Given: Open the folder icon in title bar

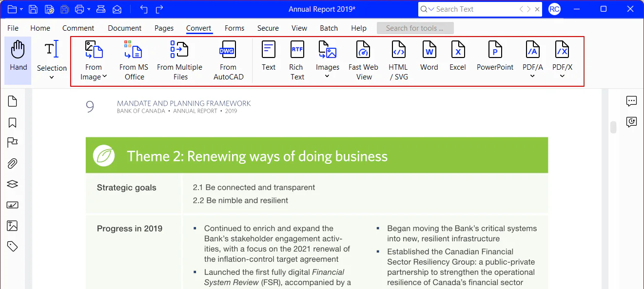Looking at the screenshot, I should 12,9.
